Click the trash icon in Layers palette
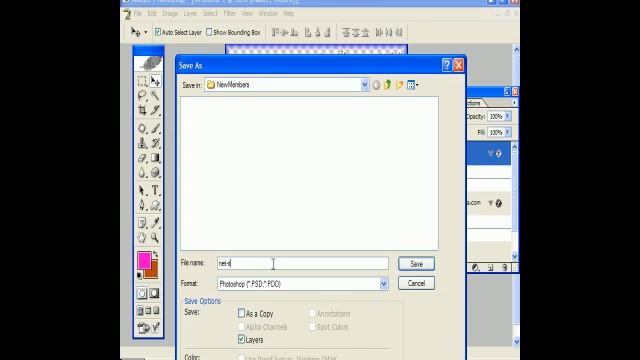The height and width of the screenshot is (360, 640). (505, 268)
